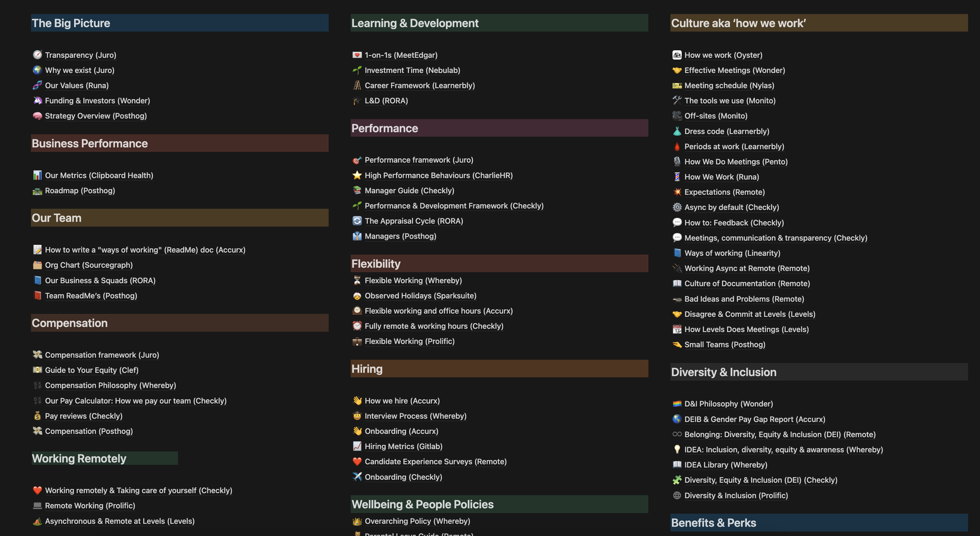Click The Big Picture blue heading

71,23
